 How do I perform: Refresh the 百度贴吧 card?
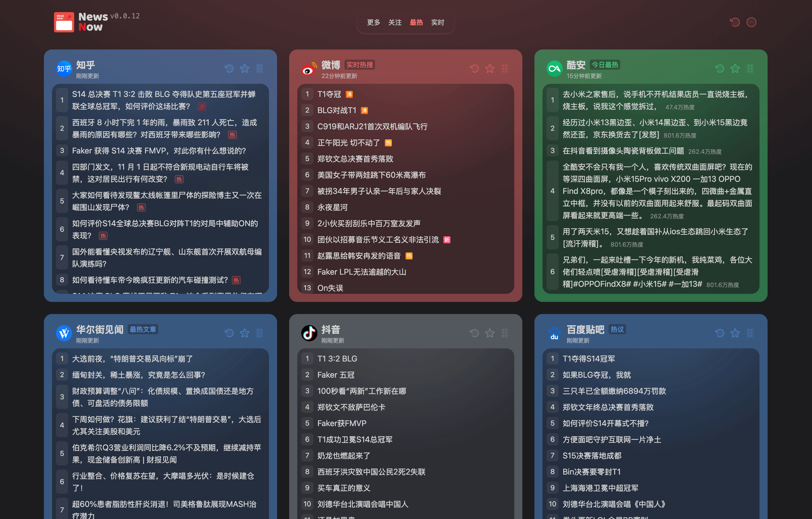pyautogui.click(x=720, y=333)
